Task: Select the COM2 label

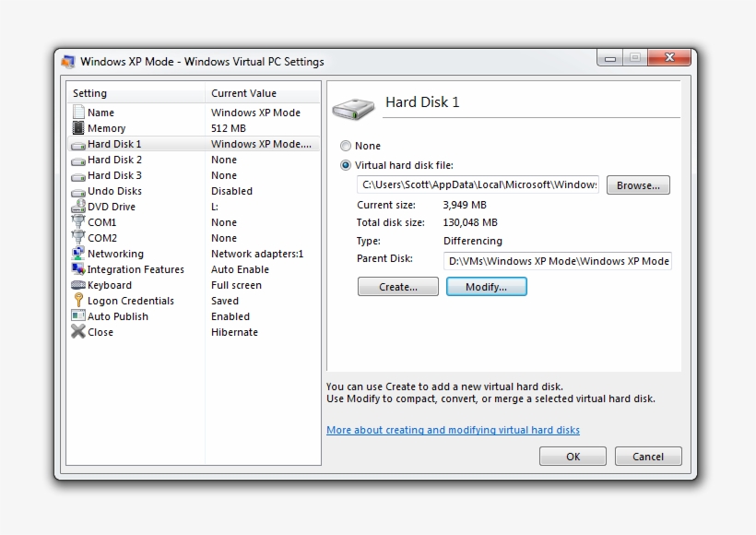Action: pyautogui.click(x=101, y=238)
